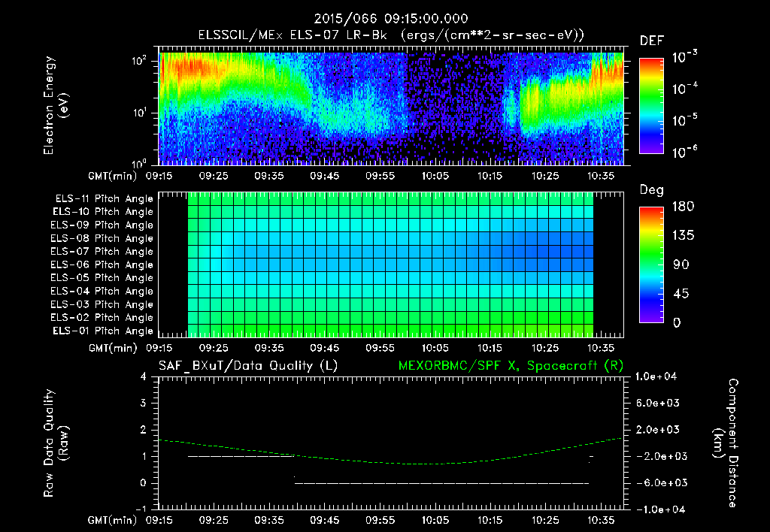Select the ELS-05 Pitch Angle row label
The width and height of the screenshot is (770, 532).
click(x=102, y=278)
